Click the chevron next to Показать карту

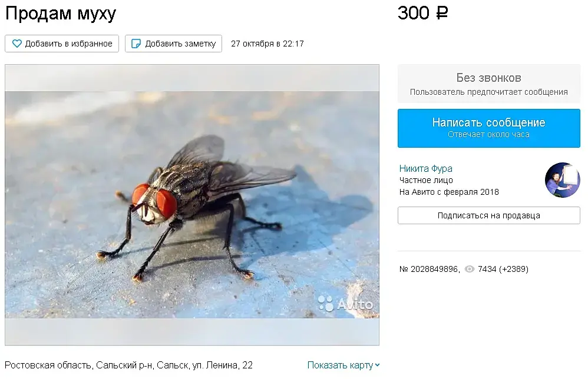[x=377, y=365]
